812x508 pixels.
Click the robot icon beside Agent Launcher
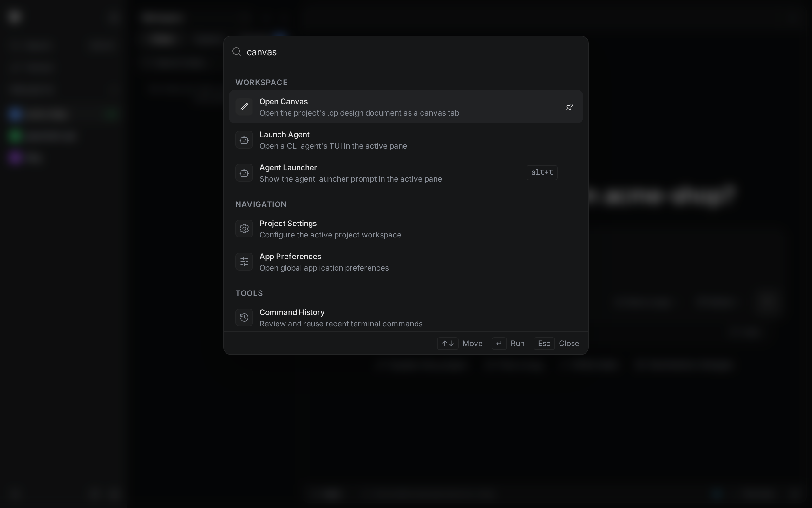pyautogui.click(x=244, y=173)
